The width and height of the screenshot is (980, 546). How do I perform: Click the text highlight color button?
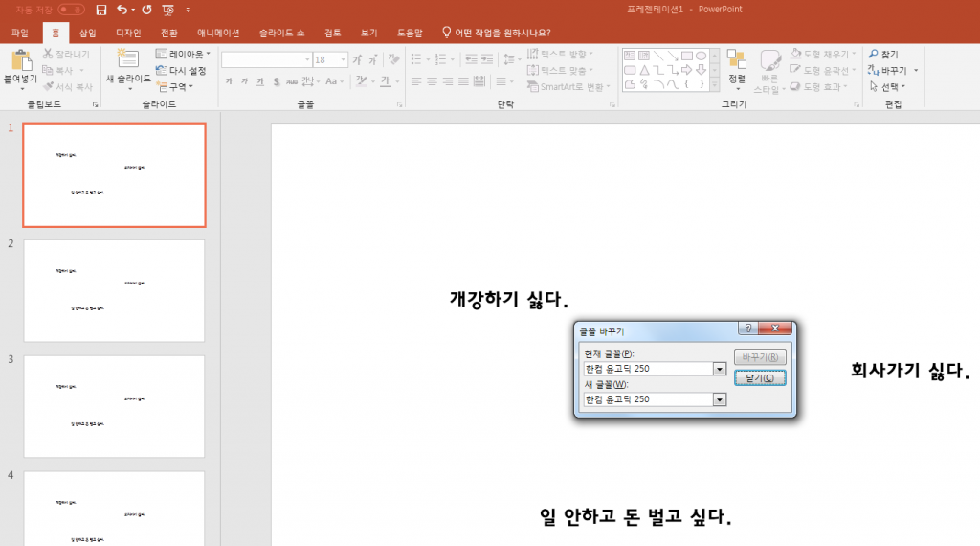coord(361,81)
